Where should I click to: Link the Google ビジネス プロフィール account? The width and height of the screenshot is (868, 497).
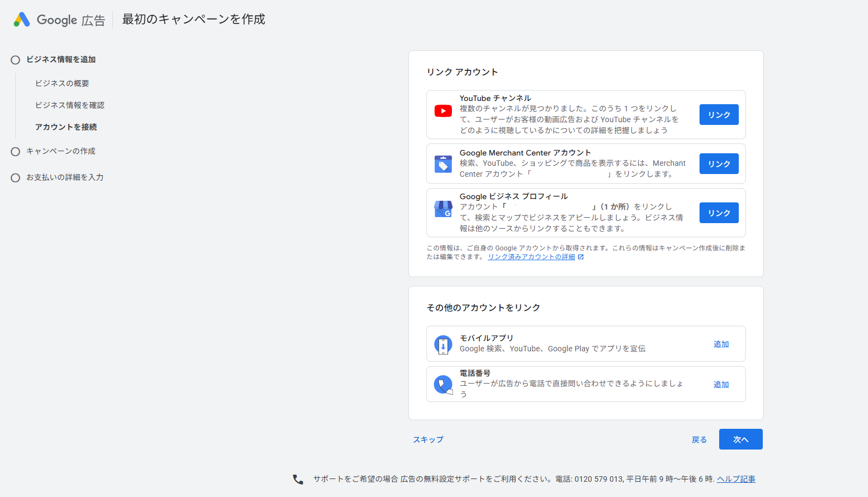point(719,213)
